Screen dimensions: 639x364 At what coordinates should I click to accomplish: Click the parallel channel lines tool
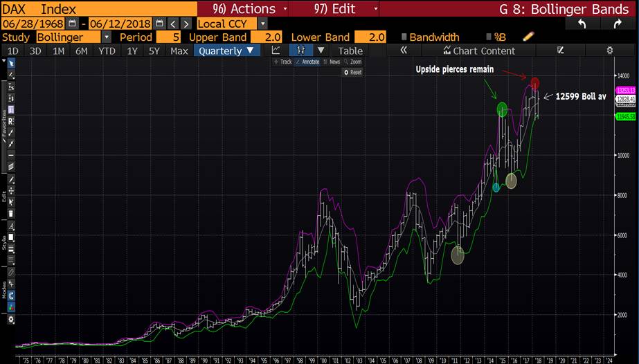pyautogui.click(x=11, y=167)
